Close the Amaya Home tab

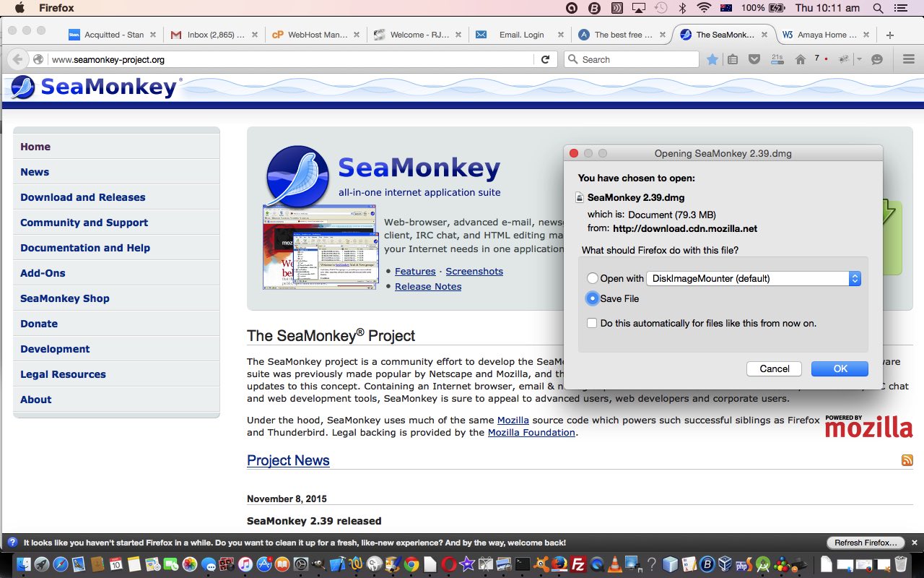coord(868,35)
